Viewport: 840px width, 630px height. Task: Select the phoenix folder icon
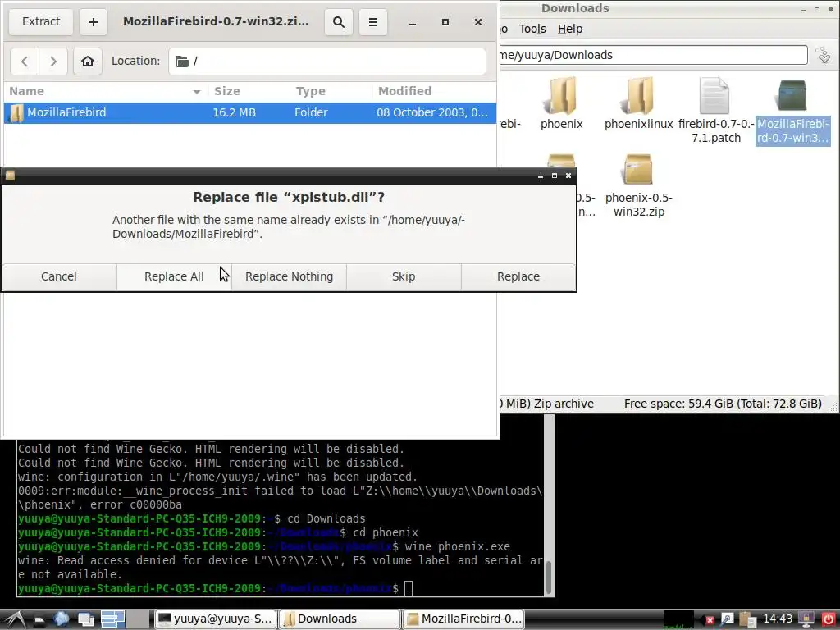pos(561,97)
